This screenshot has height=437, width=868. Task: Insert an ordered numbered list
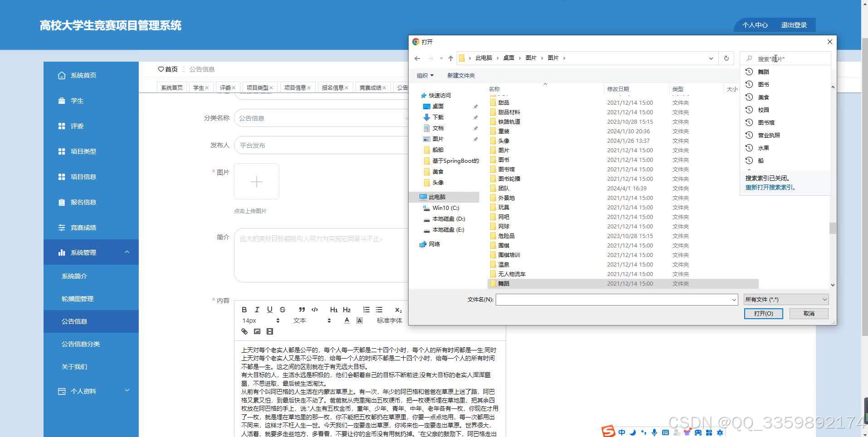pyautogui.click(x=366, y=310)
